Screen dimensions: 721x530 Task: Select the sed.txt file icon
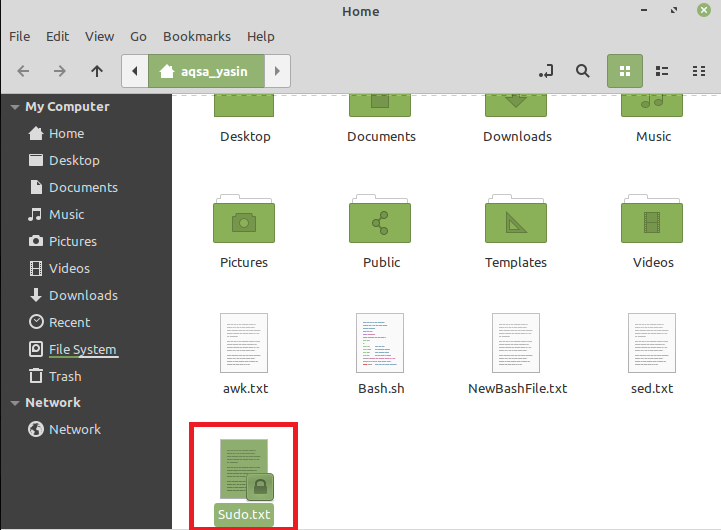652,343
